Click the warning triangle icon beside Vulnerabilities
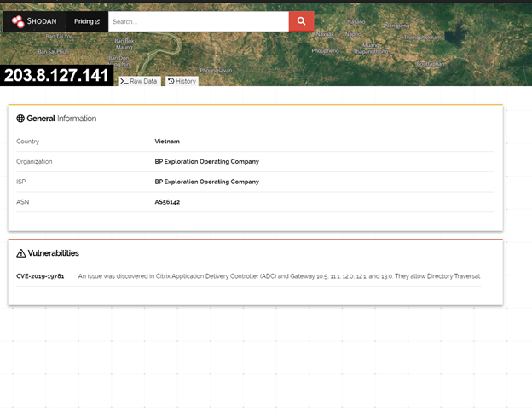 click(21, 253)
